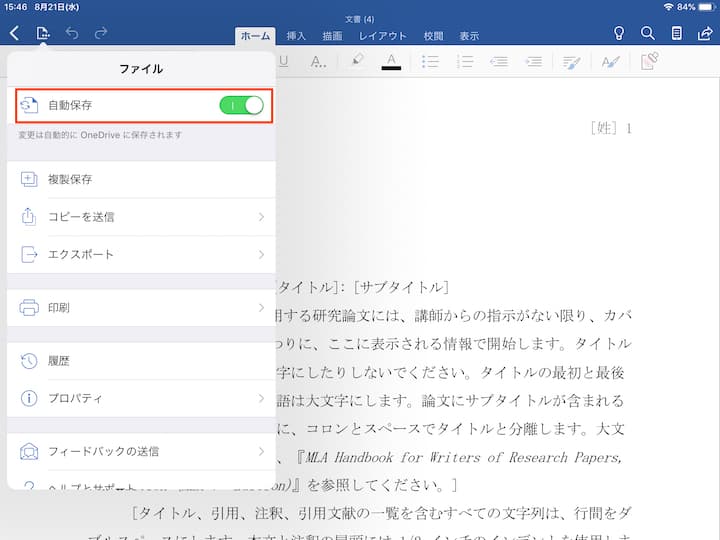Screen dimensions: 720x540
Task: Click the redo arrow icon
Action: click(x=101, y=33)
